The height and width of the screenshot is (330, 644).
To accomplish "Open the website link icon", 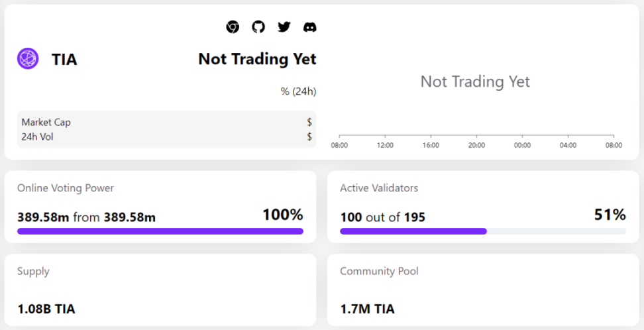I will 233,27.
